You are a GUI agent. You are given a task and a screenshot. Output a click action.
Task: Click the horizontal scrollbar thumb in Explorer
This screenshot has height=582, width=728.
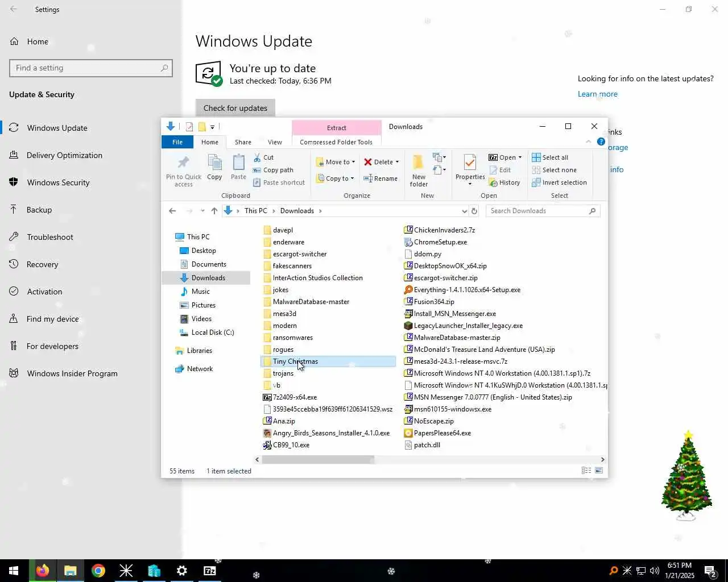[318, 459]
